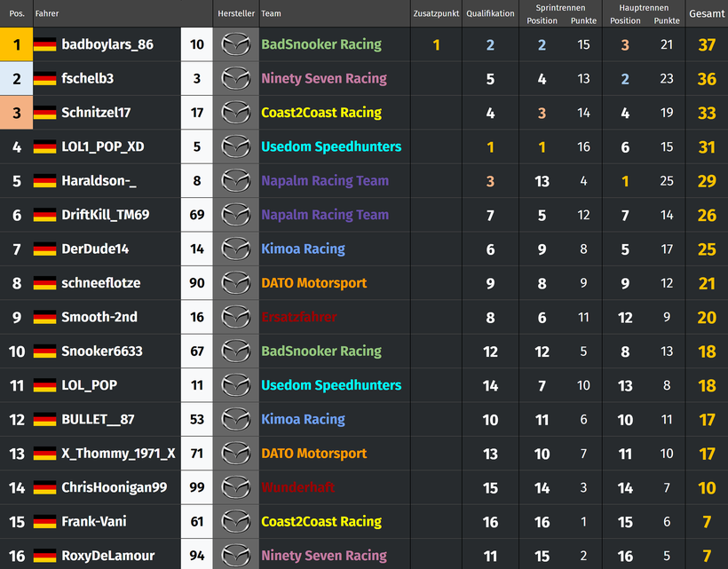Click the Mazda logo in Snooker6633's row
Image resolution: width=728 pixels, height=569 pixels.
[x=236, y=352]
